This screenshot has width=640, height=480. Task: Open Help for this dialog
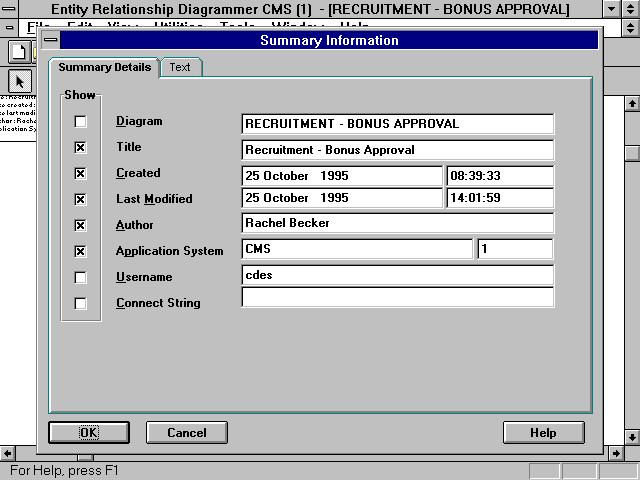point(543,432)
